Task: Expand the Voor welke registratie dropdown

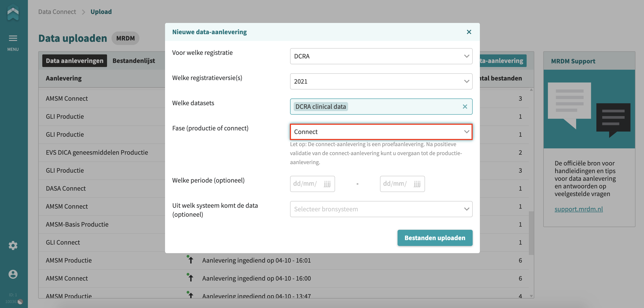Action: tap(381, 56)
